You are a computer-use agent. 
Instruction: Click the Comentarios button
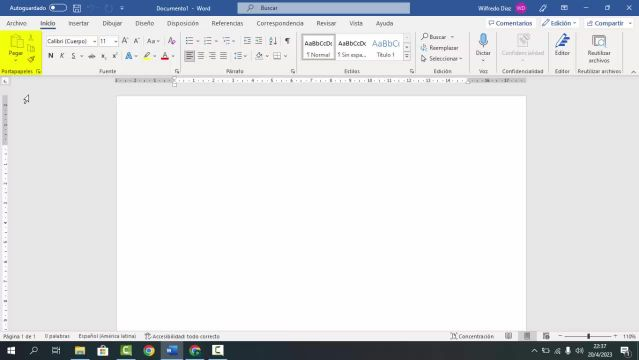click(x=510, y=23)
